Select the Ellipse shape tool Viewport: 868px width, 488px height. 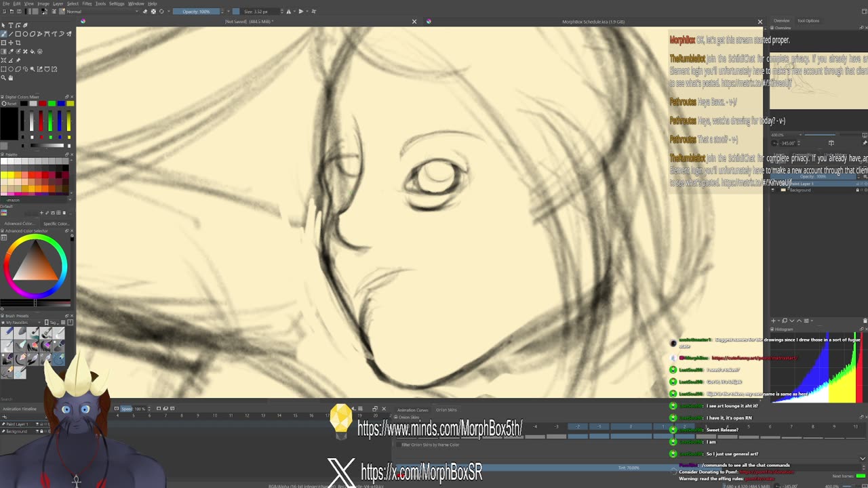[x=25, y=34]
